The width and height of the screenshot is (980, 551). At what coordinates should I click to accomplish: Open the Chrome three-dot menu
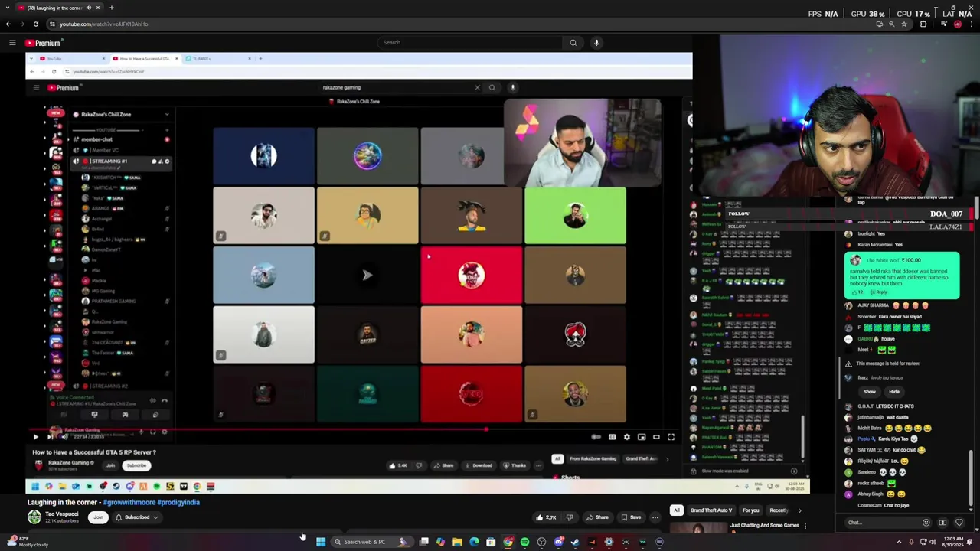pos(971,24)
